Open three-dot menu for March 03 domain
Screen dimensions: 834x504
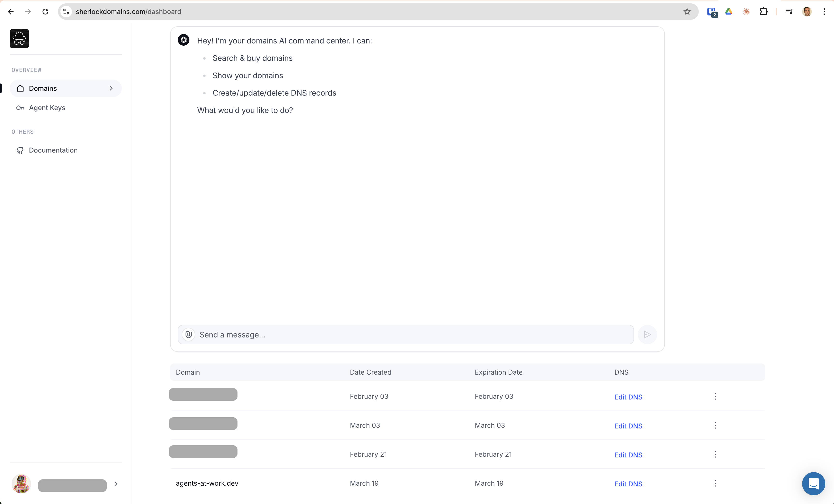(715, 426)
